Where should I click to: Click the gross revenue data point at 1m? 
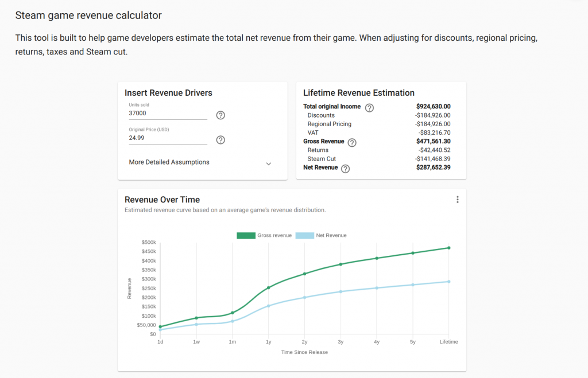pyautogui.click(x=233, y=313)
